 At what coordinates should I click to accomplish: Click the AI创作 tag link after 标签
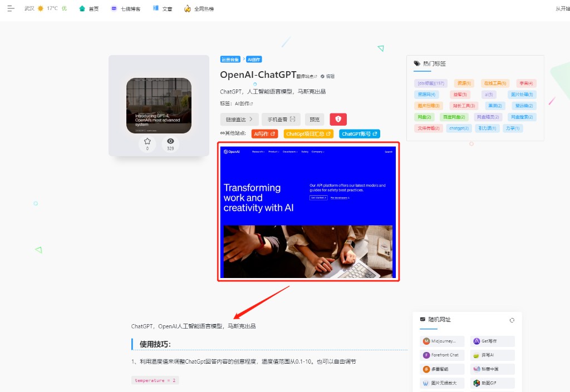click(x=244, y=103)
